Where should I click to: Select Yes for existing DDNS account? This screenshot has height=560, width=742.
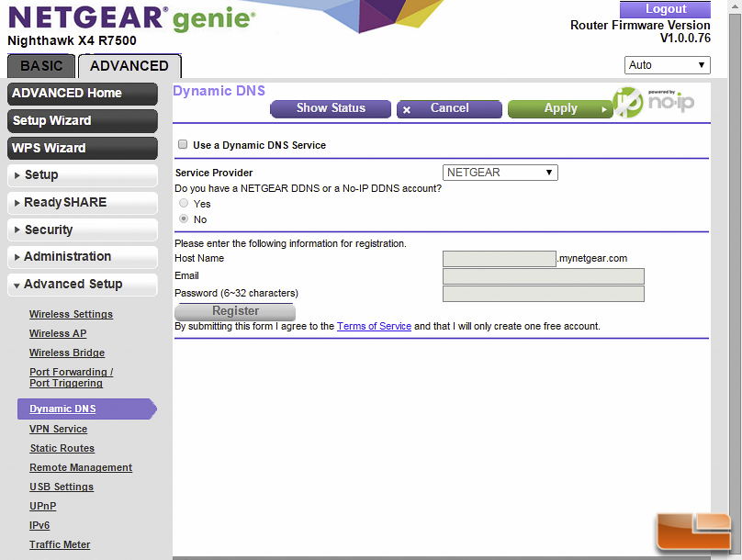click(x=184, y=204)
